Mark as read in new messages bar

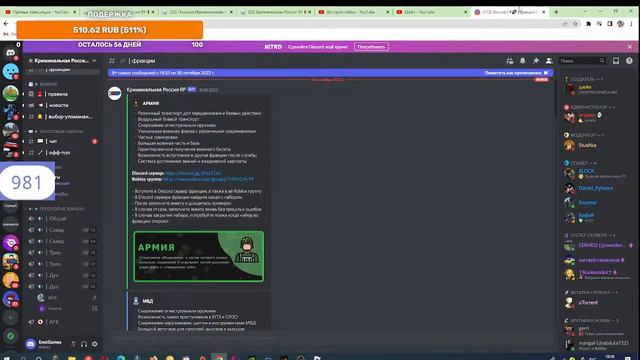click(x=516, y=73)
